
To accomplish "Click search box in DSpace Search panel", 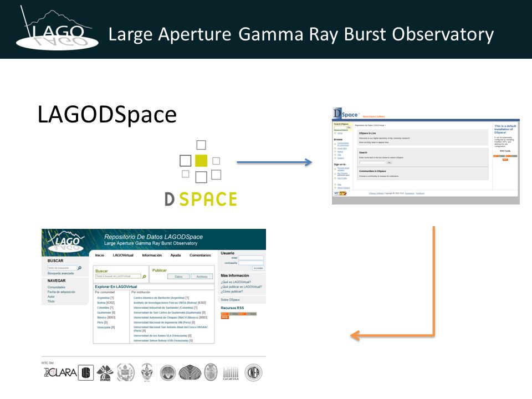I will [372, 162].
